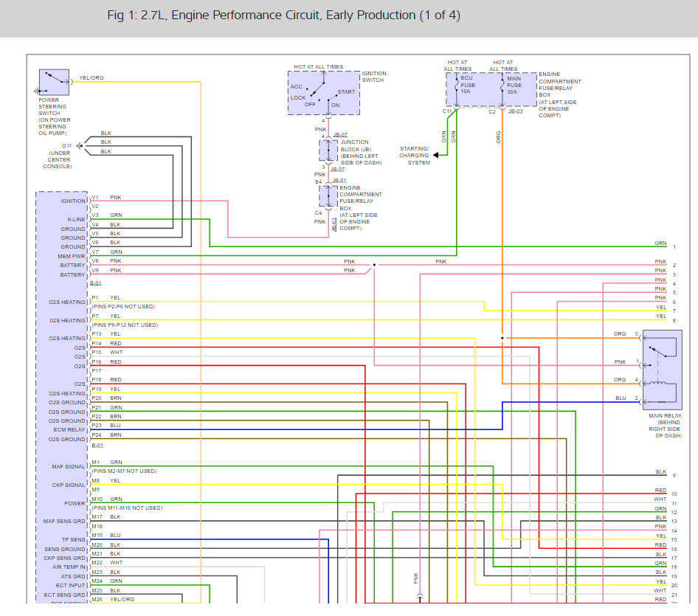The height and width of the screenshot is (616, 698).
Task: Click the 'G11 (UNDER CENTER CONSOLE)' label
Action: (58, 156)
